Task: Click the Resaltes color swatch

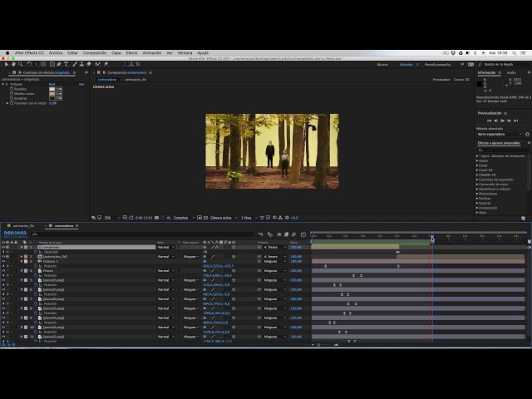Action: (52, 89)
